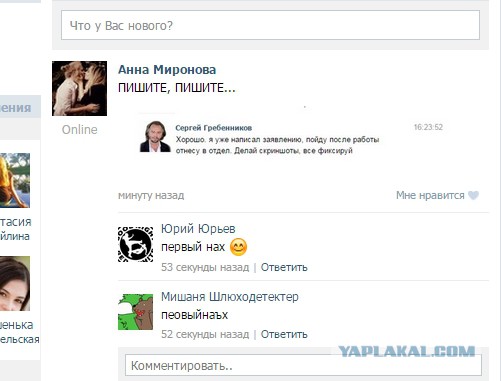The image size is (501, 381).
Task: Click the '53 секунды назад' timestamp
Action: tap(205, 267)
